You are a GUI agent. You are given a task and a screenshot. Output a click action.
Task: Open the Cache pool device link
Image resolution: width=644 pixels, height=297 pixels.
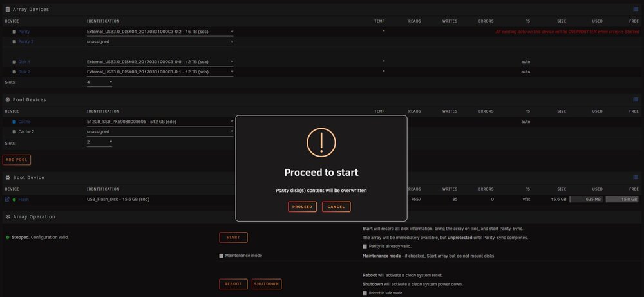(x=24, y=122)
